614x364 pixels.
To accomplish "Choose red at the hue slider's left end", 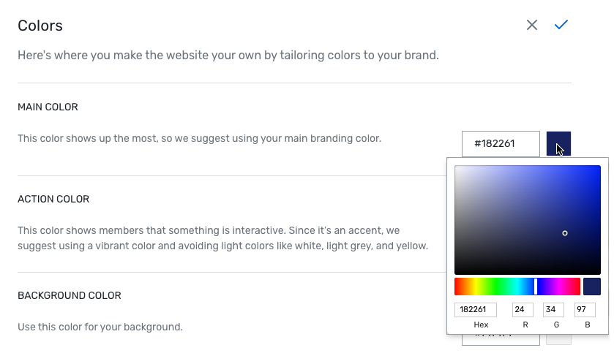I will pos(457,287).
